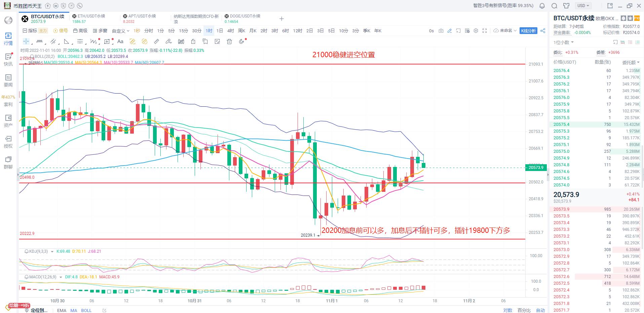The height and width of the screenshot is (313, 644).
Task: Select the Aa text annotation tool
Action: (120, 41)
